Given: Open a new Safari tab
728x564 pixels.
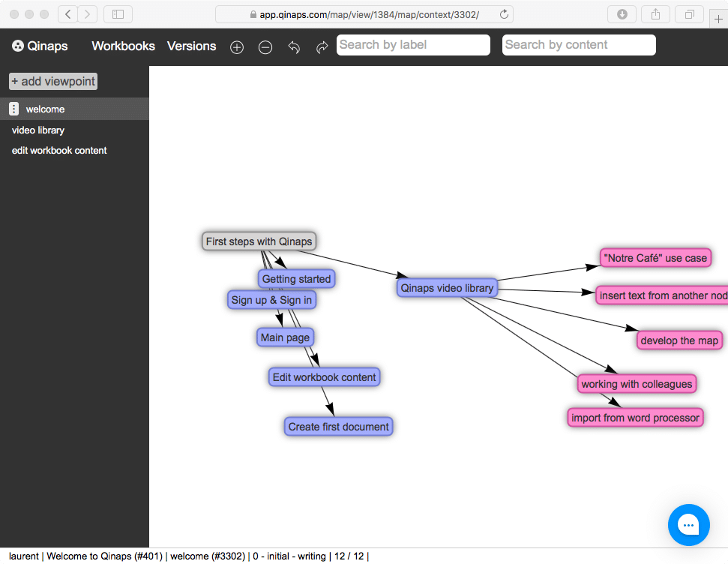Looking at the screenshot, I should (719, 19).
